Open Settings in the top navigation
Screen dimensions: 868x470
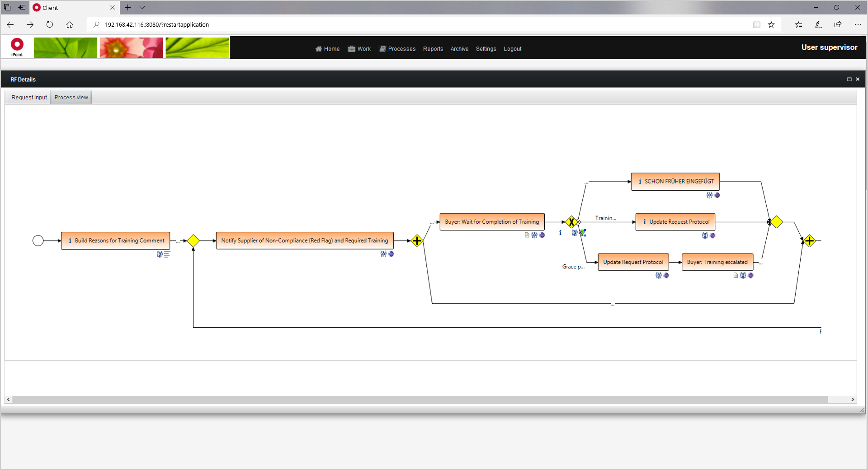click(x=486, y=49)
